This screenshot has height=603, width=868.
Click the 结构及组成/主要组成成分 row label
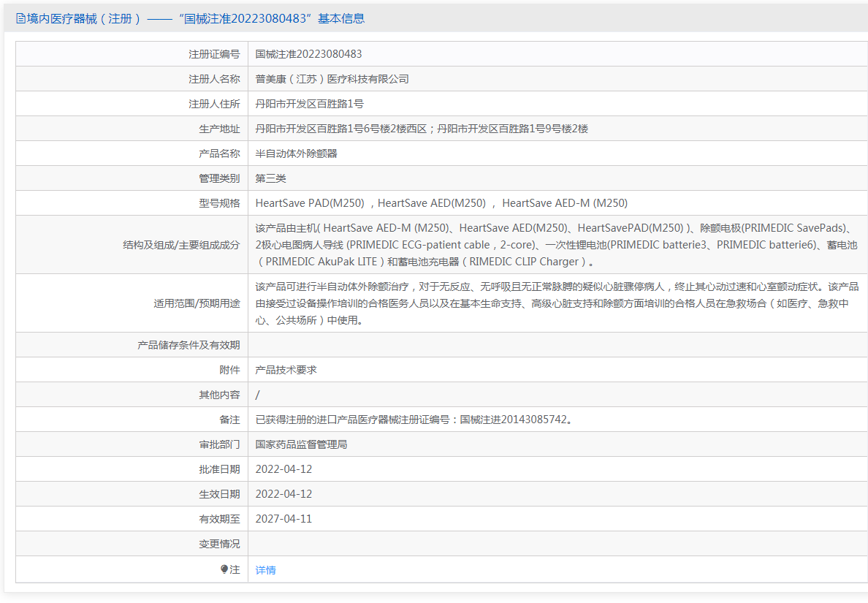coord(181,245)
